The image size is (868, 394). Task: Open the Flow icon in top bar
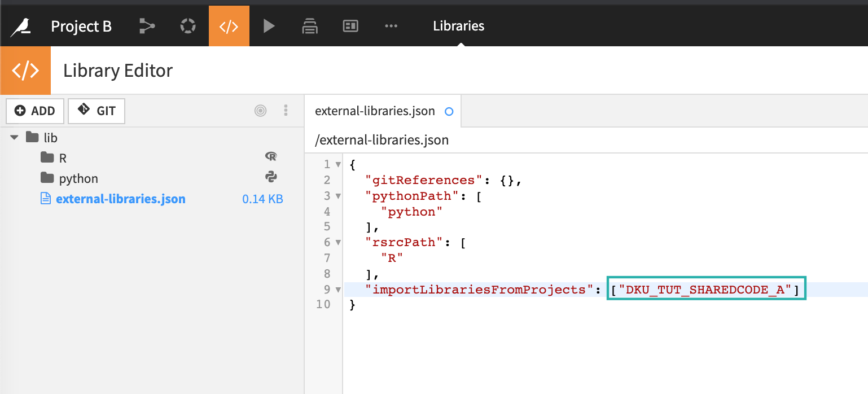(x=147, y=26)
